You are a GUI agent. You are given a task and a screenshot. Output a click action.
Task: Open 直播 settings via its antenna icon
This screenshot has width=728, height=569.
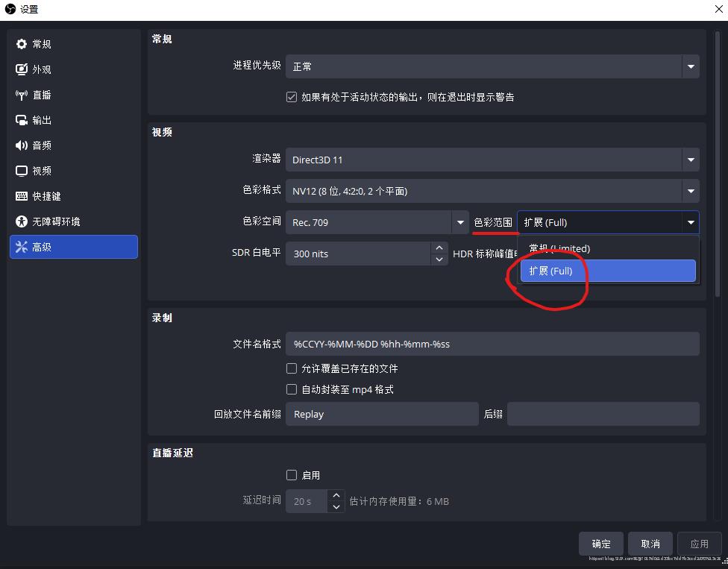pyautogui.click(x=21, y=95)
